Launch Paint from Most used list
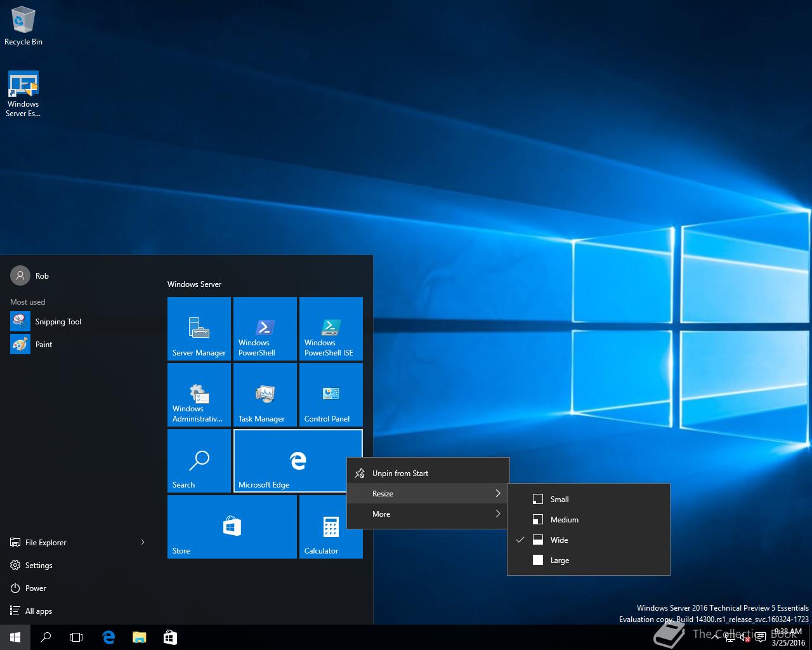This screenshot has width=812, height=650. coord(79,345)
